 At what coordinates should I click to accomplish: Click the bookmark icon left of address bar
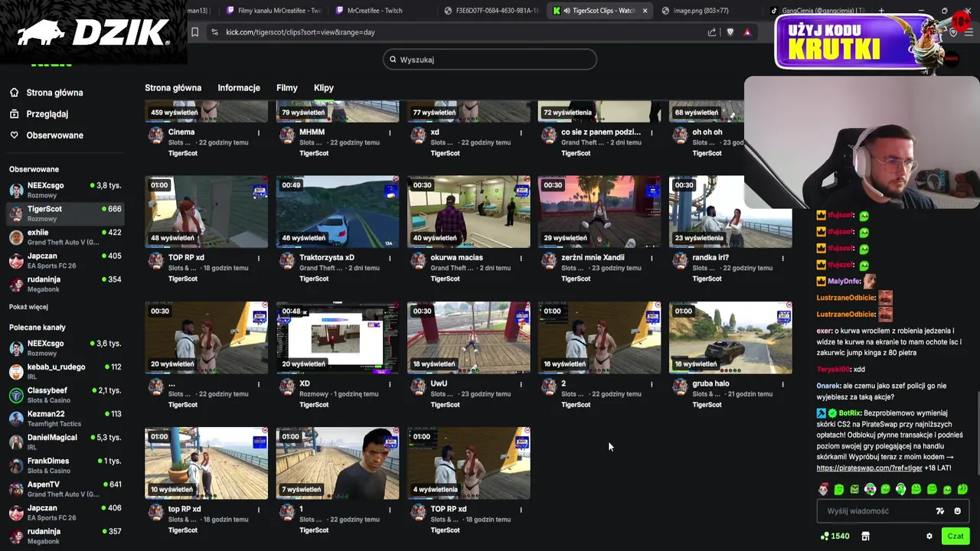pyautogui.click(x=194, y=32)
